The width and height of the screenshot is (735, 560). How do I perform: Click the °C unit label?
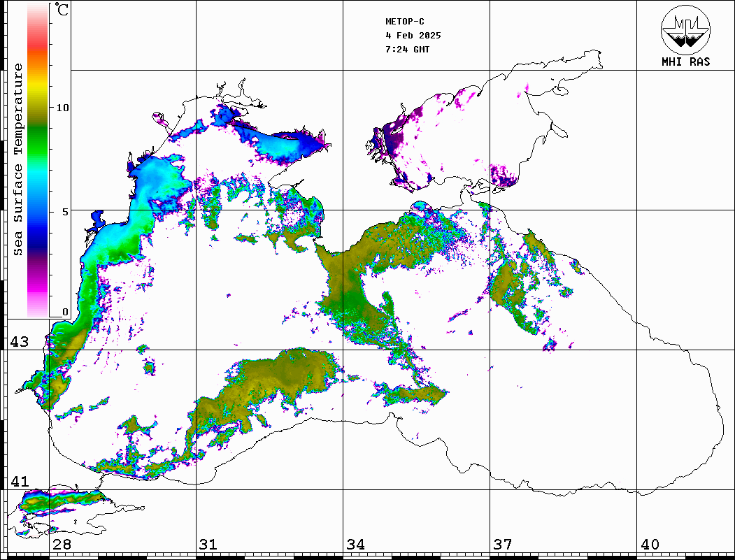pos(62,9)
